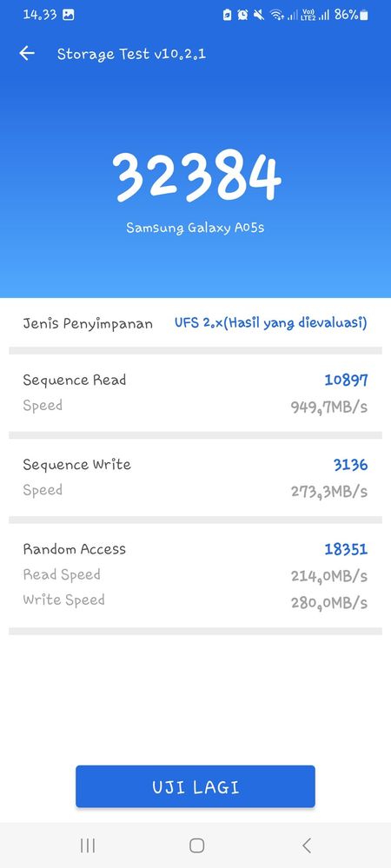Tap the UFS 2.x storage type link

click(x=271, y=322)
